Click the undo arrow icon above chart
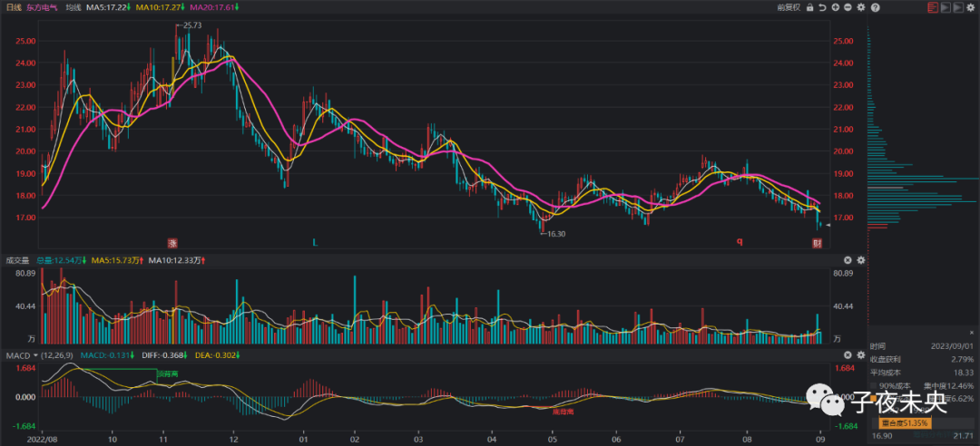The width and height of the screenshot is (980, 446). [821, 7]
